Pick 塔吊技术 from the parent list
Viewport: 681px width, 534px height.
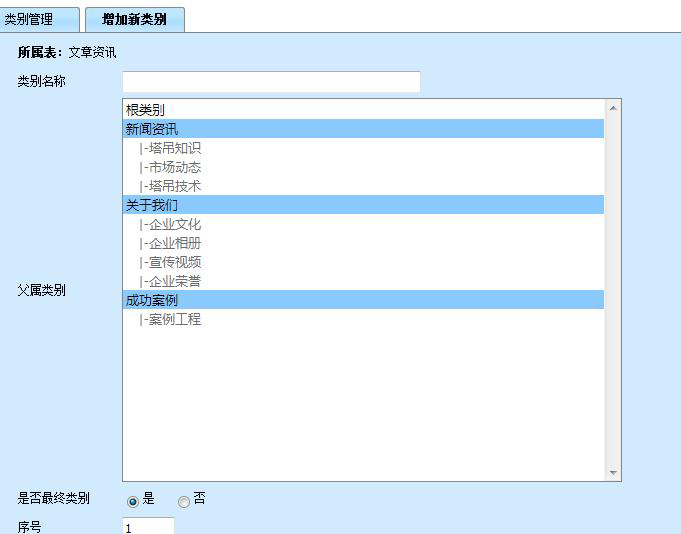coord(171,186)
